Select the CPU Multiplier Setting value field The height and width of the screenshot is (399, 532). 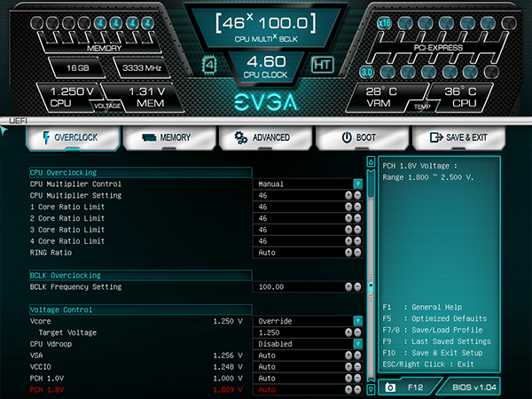point(308,195)
